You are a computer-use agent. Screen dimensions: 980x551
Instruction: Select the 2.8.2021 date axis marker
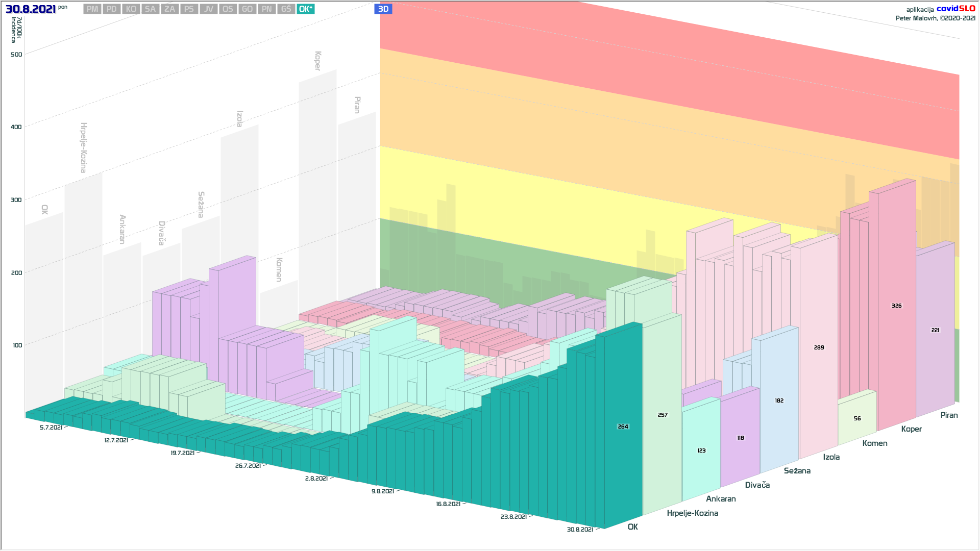[x=316, y=479]
